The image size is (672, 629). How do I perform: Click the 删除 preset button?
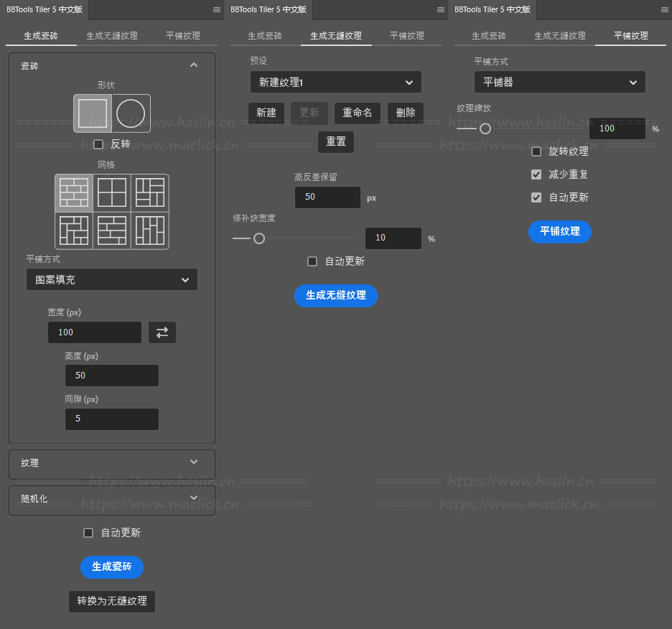click(406, 113)
